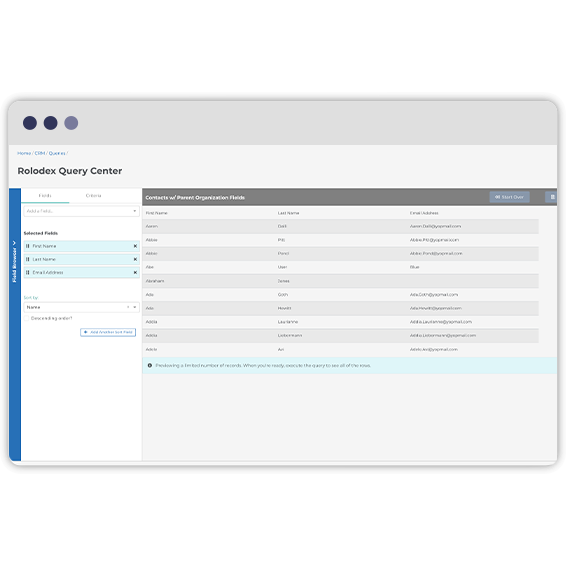Open the CRM breadcrumb link
The height and width of the screenshot is (566, 566).
[40, 153]
